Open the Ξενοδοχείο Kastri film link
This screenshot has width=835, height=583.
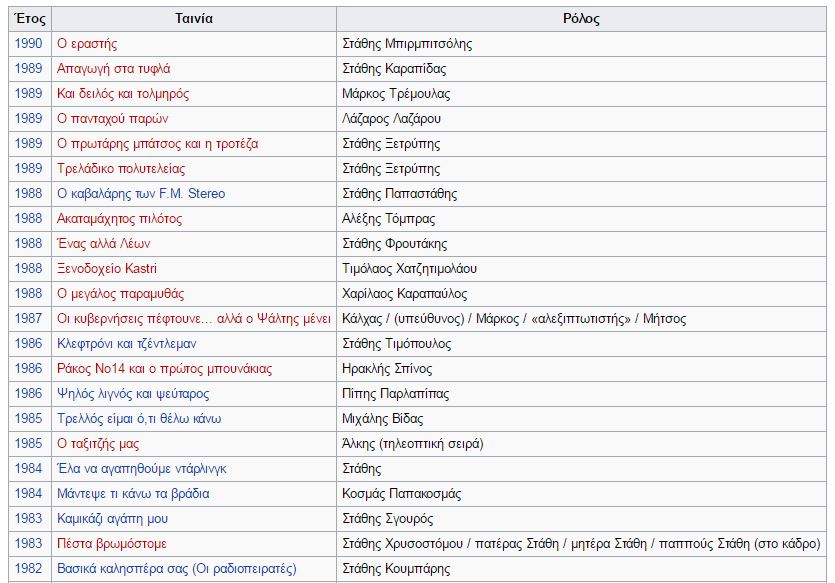[107, 269]
